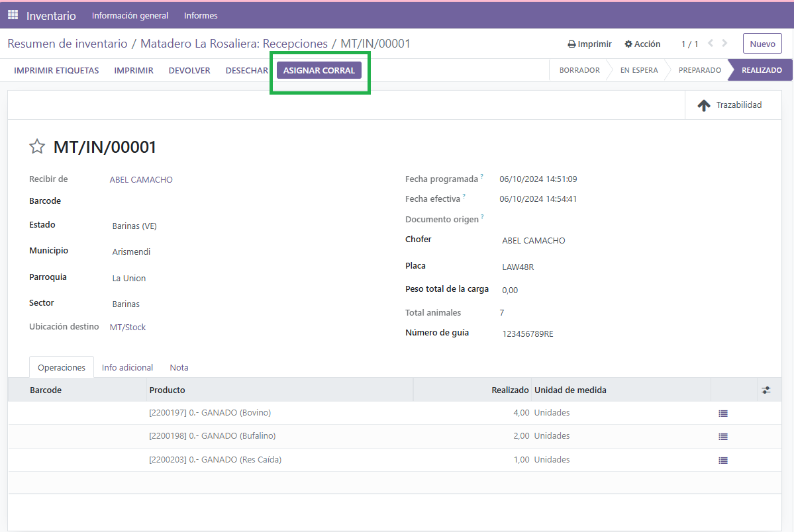The height and width of the screenshot is (532, 794).
Task: Click the 1,00 quantity cell
Action: tap(521, 460)
